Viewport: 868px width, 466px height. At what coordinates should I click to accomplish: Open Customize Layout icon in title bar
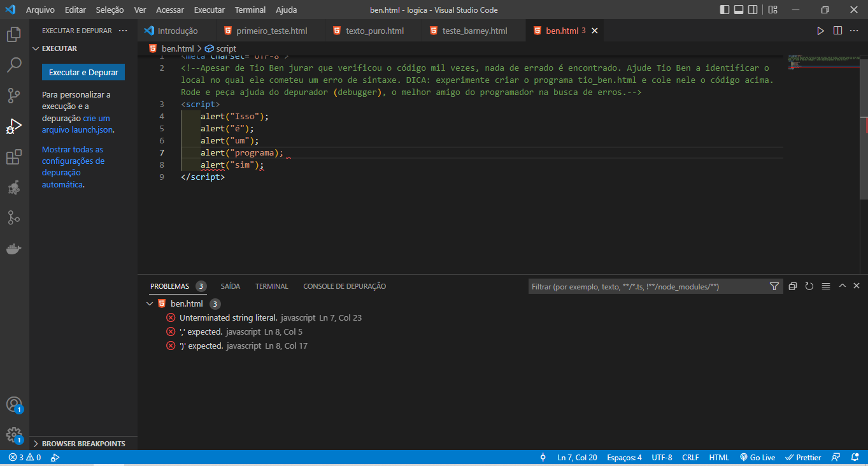pyautogui.click(x=772, y=10)
